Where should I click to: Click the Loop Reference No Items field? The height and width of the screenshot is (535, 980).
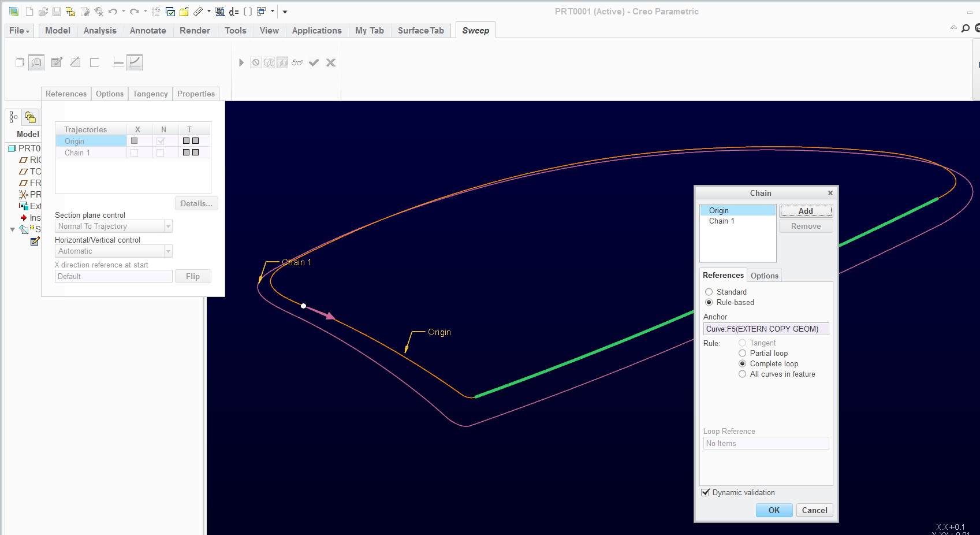[766, 443]
